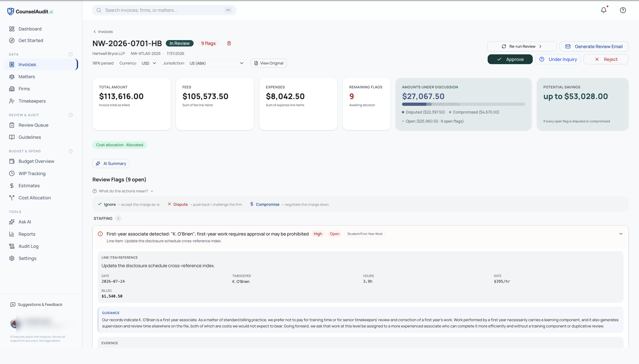Screen dimensions: 639x364
Task: Click the Total Amount $113,616.00 card
Action: coord(132,104)
